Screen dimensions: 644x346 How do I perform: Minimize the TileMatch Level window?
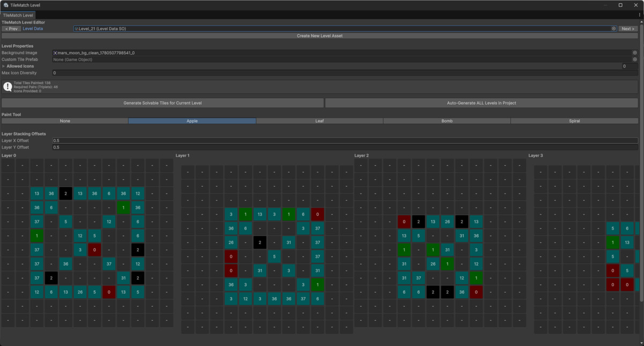[606, 5]
